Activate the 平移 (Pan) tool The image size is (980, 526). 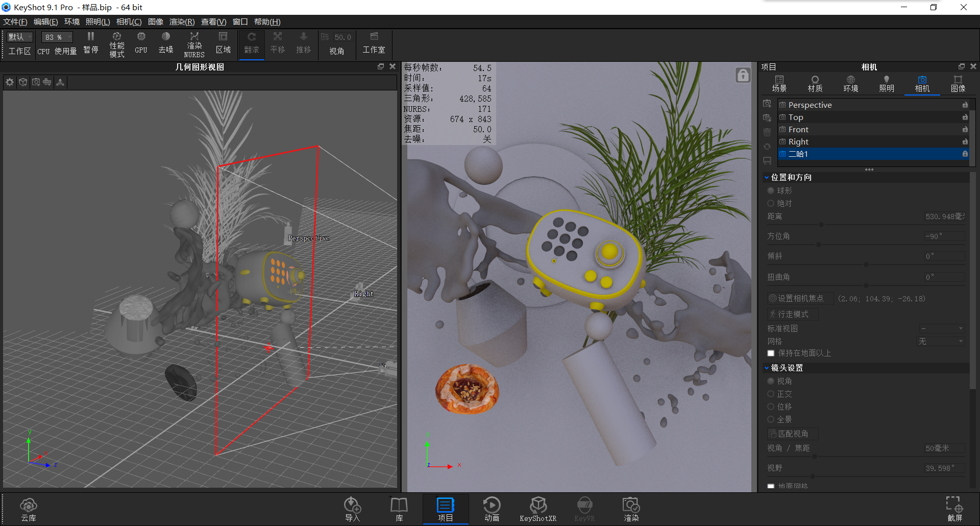point(277,43)
